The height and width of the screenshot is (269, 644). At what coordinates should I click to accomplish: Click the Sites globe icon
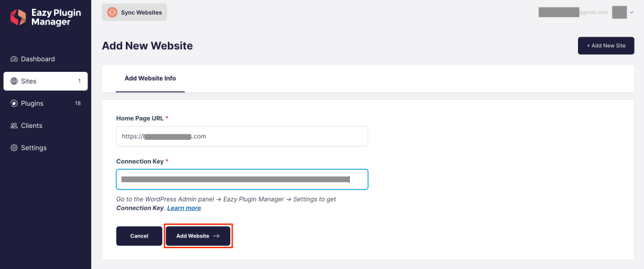[x=14, y=81]
